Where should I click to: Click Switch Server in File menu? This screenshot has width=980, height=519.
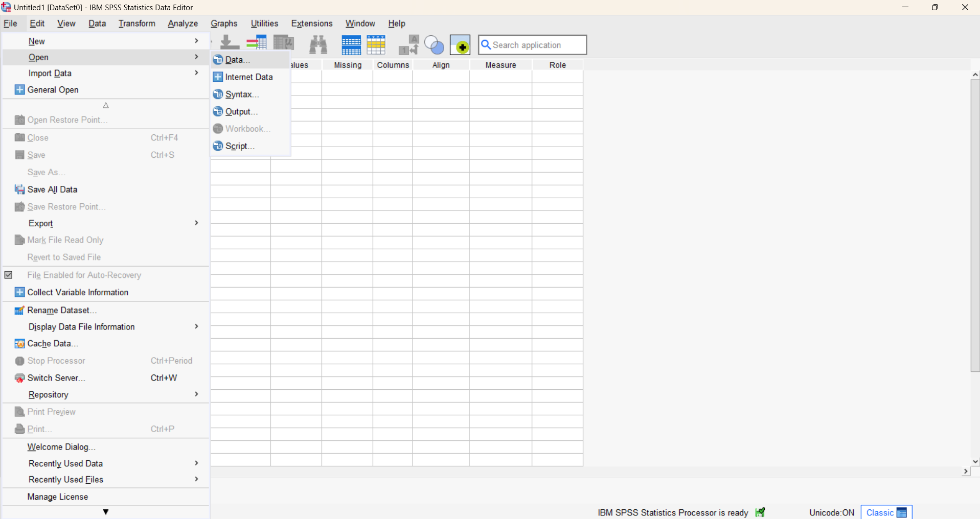(106, 378)
